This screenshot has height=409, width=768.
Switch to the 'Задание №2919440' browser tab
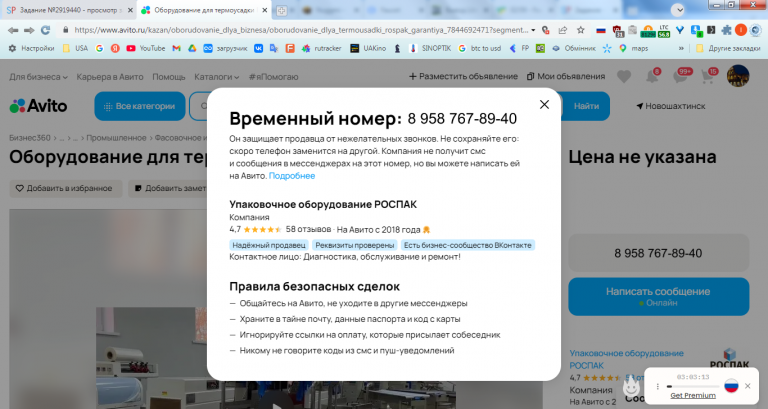click(69, 10)
